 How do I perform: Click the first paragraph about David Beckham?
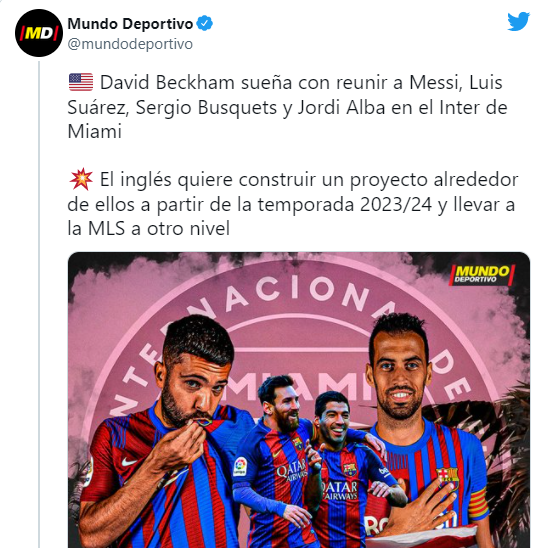pos(287,107)
